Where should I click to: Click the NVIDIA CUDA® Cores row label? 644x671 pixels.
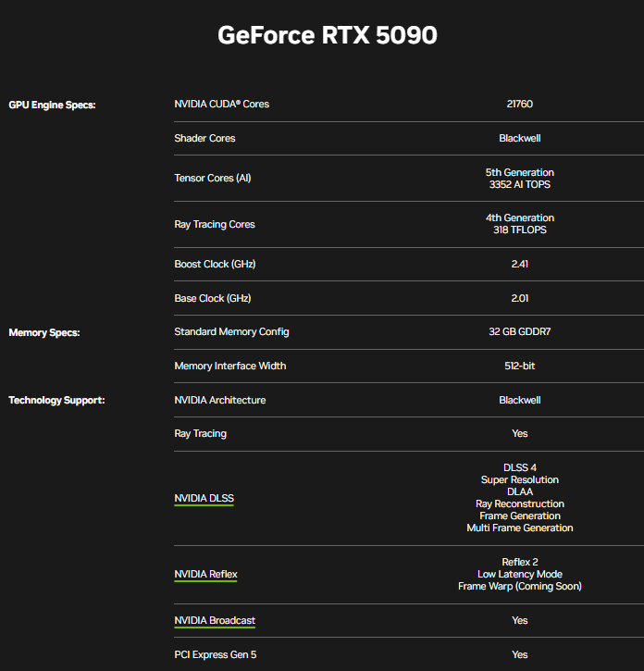[x=222, y=104]
